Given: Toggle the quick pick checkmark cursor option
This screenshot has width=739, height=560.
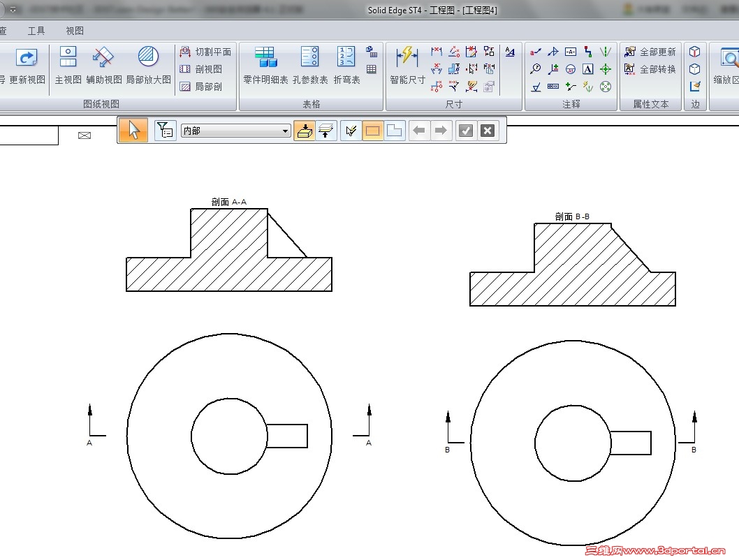Looking at the screenshot, I should [x=351, y=131].
